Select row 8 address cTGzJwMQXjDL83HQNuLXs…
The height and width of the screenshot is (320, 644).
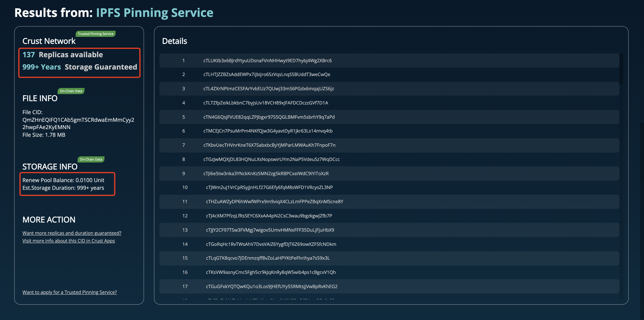pyautogui.click(x=272, y=159)
